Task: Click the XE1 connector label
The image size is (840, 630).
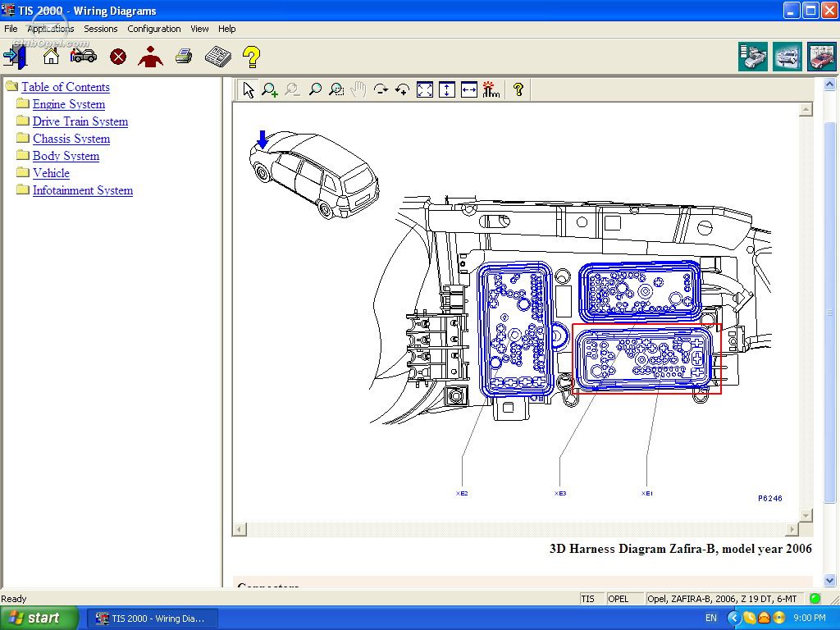Action: 647,493
